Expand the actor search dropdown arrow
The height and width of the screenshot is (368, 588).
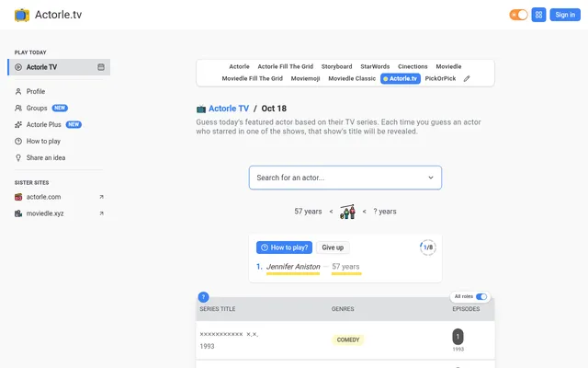[431, 178]
